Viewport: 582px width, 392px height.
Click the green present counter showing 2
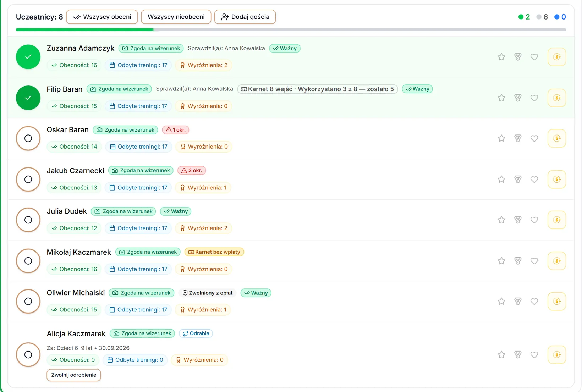[524, 17]
